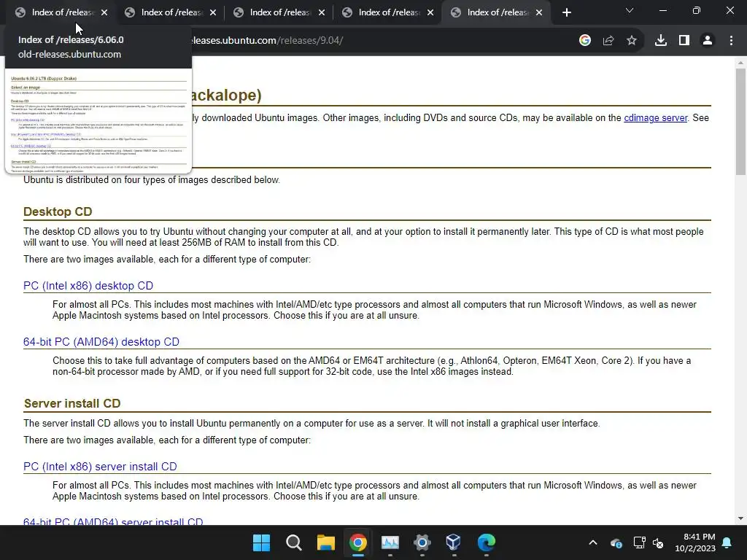This screenshot has height=560, width=747.
Task: Share this page using the share icon
Action: tap(608, 41)
